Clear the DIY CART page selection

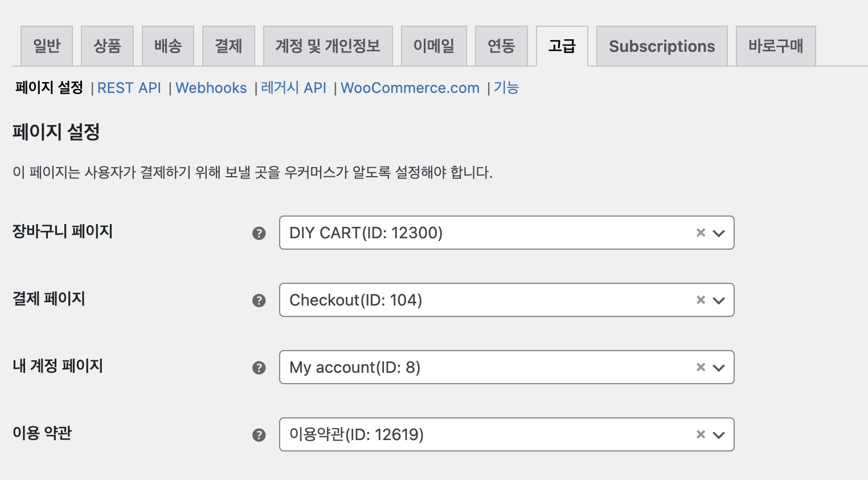click(701, 233)
